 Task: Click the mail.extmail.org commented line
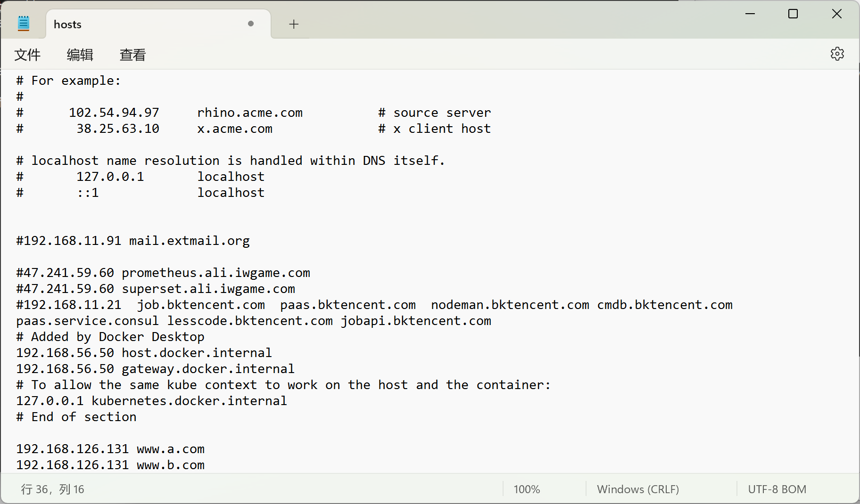point(133,241)
